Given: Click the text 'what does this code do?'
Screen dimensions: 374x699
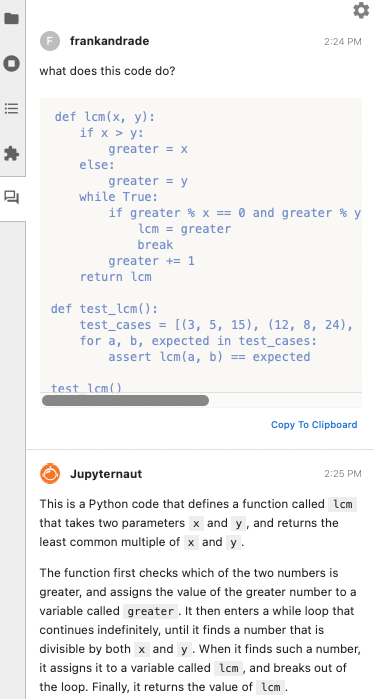Looking at the screenshot, I should 107,71.
